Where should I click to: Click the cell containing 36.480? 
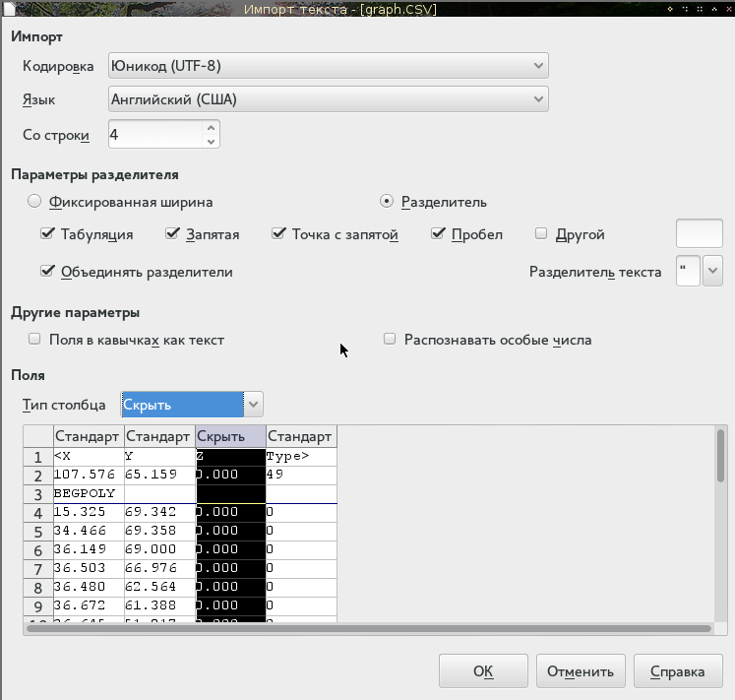coord(89,588)
